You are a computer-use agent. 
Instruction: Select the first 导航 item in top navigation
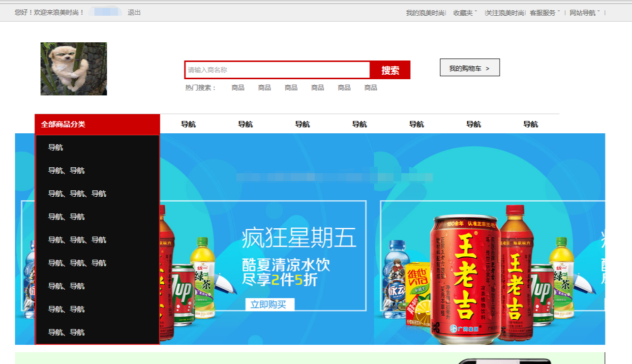pyautogui.click(x=188, y=124)
